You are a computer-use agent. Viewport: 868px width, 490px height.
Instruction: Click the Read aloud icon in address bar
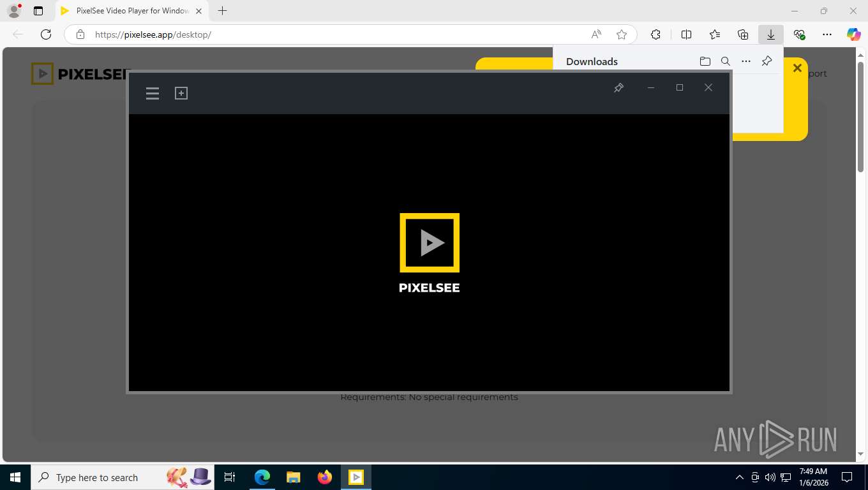coord(596,34)
